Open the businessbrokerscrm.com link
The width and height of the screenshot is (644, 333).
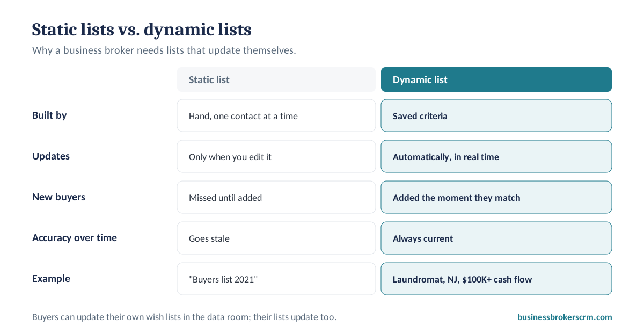(x=565, y=317)
